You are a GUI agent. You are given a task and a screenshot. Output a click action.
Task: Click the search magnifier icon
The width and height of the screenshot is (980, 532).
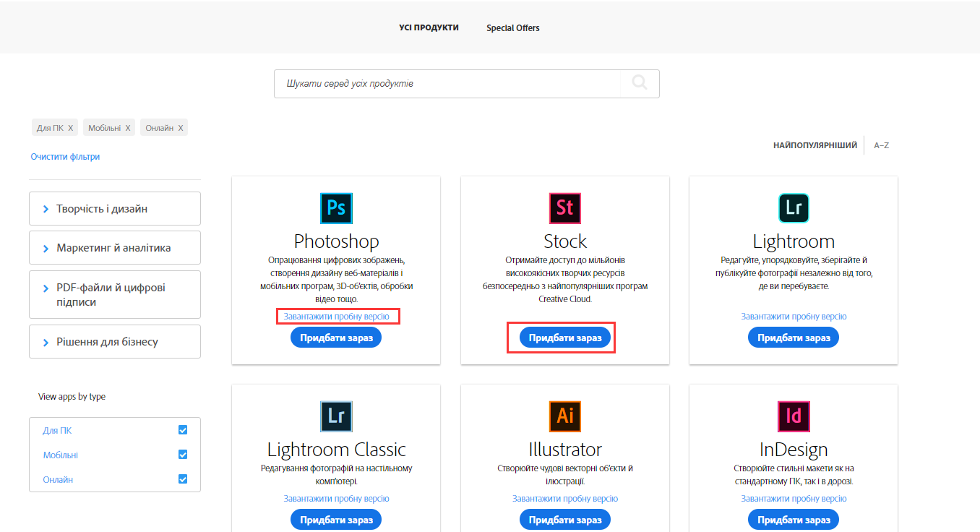(x=639, y=83)
